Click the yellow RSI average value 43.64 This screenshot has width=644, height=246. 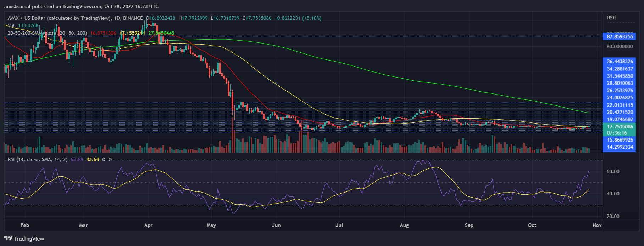pos(93,160)
